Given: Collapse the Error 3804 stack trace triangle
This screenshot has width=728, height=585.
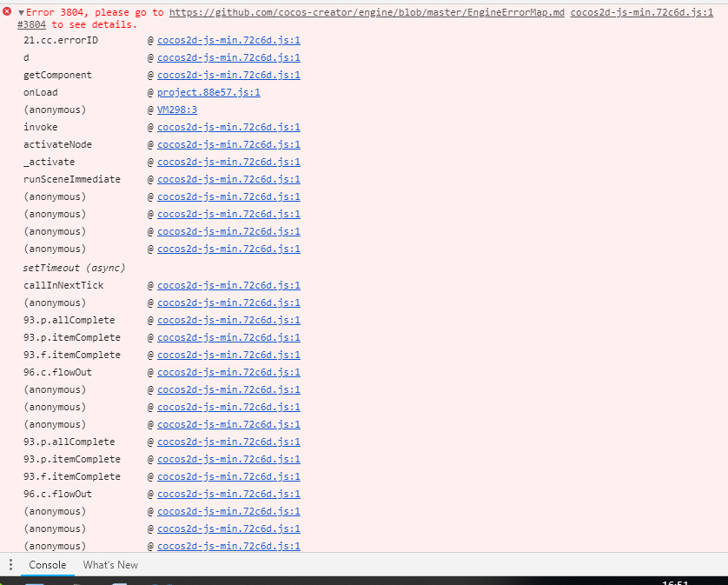Looking at the screenshot, I should click(21, 12).
